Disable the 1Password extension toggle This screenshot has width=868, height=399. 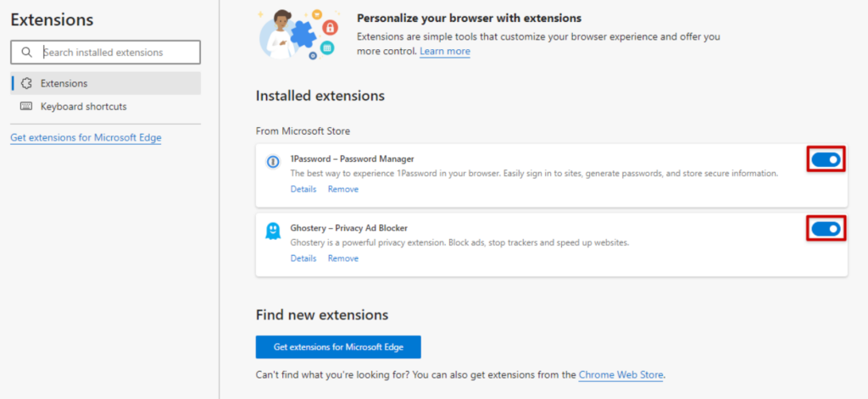pyautogui.click(x=825, y=158)
